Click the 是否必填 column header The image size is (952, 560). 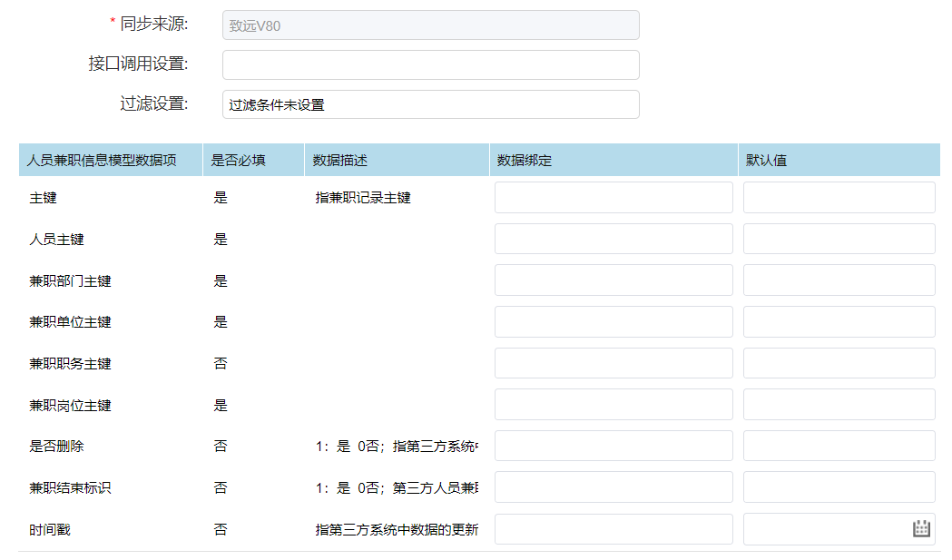coord(238,161)
